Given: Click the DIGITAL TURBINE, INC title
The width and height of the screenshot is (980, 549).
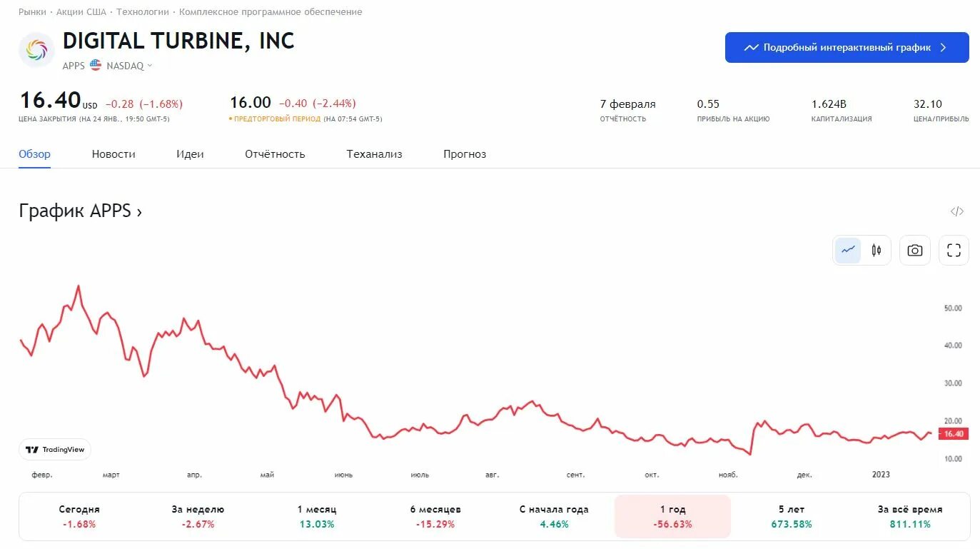Looking at the screenshot, I should [178, 41].
